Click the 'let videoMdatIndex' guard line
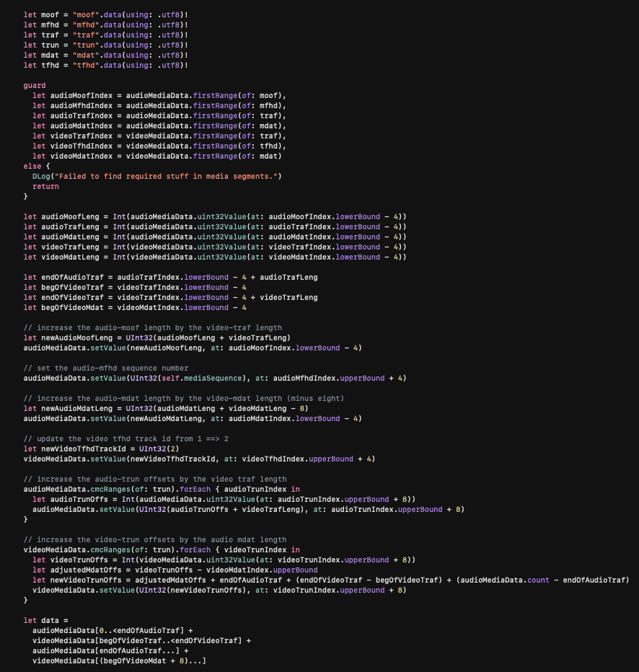 [x=157, y=156]
